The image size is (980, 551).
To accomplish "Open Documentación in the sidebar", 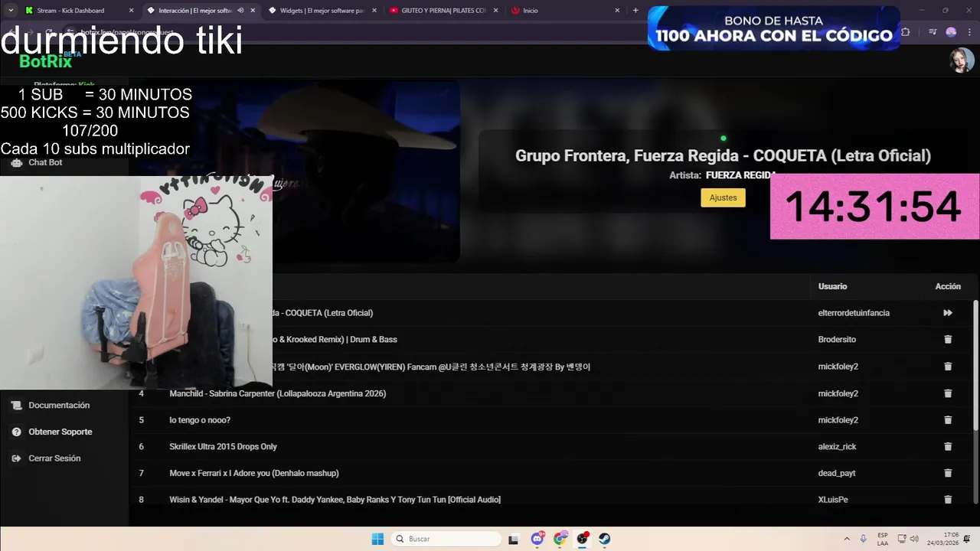I will coord(59,406).
